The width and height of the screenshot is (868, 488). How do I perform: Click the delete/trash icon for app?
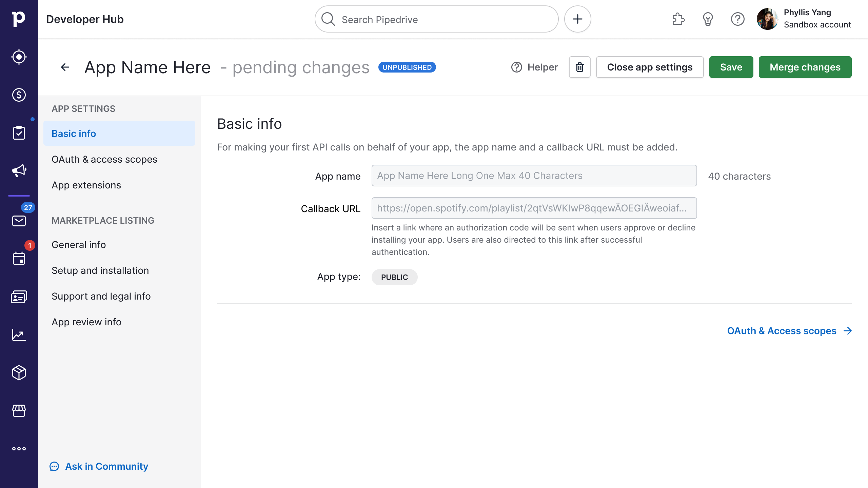coord(579,67)
